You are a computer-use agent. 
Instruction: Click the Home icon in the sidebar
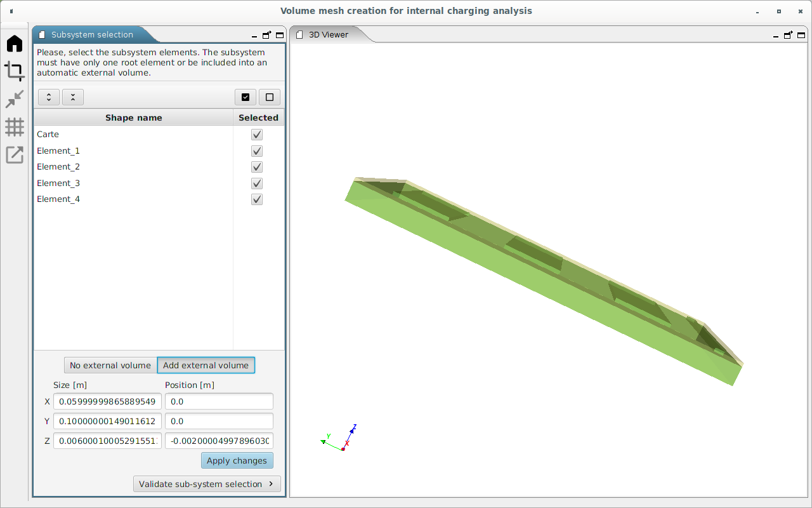(x=15, y=44)
